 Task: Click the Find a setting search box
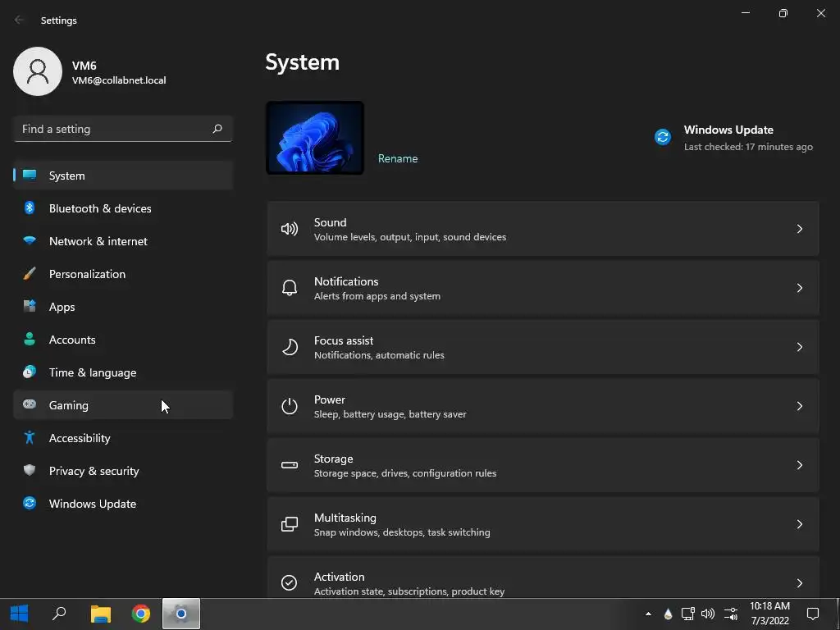(x=123, y=129)
